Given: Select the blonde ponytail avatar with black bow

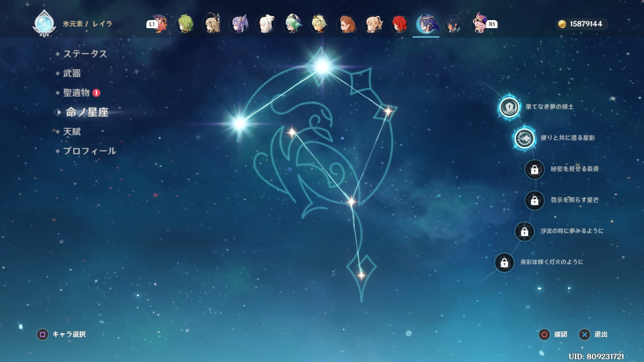Looking at the screenshot, I should pyautogui.click(x=374, y=24).
